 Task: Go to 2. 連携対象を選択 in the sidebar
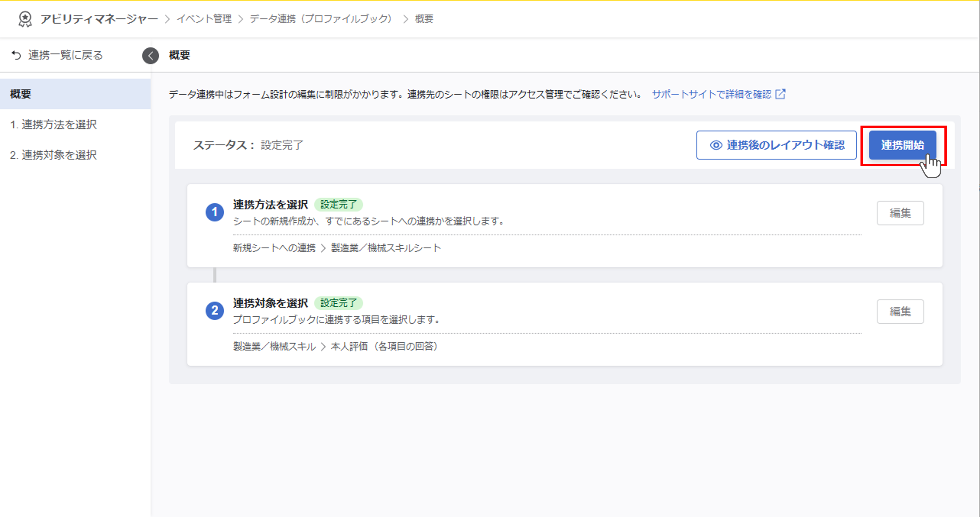tap(53, 155)
